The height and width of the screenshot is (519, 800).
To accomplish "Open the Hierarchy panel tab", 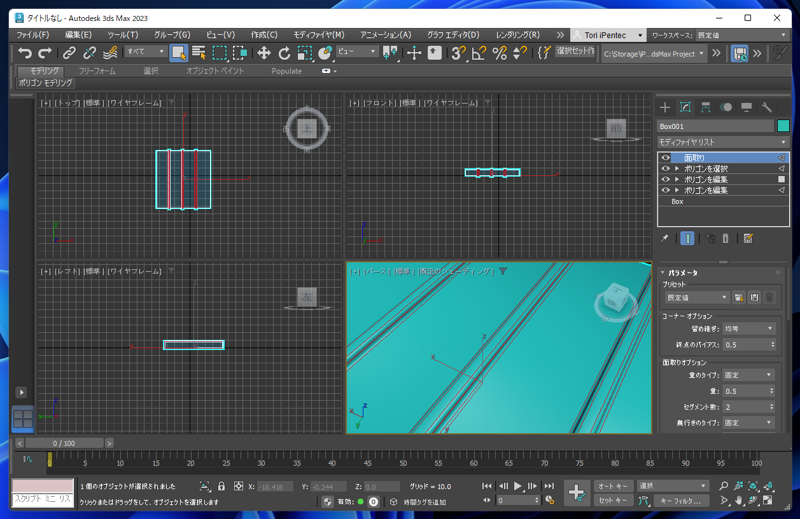I will 706,107.
